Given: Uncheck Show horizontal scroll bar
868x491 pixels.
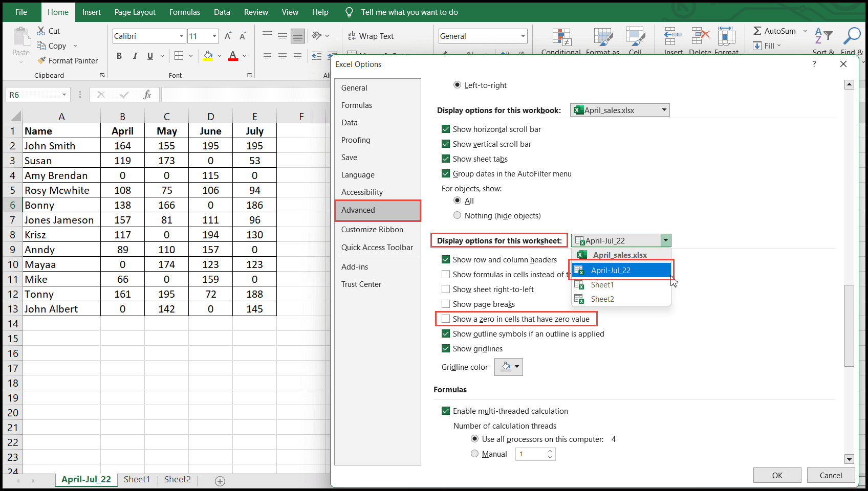Looking at the screenshot, I should 446,129.
